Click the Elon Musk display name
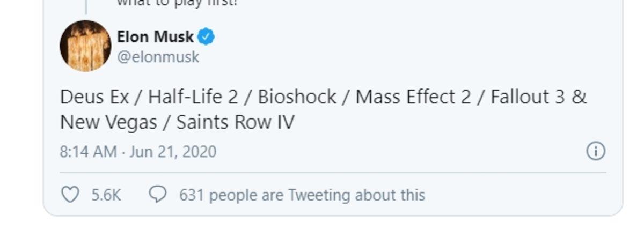 (x=155, y=37)
